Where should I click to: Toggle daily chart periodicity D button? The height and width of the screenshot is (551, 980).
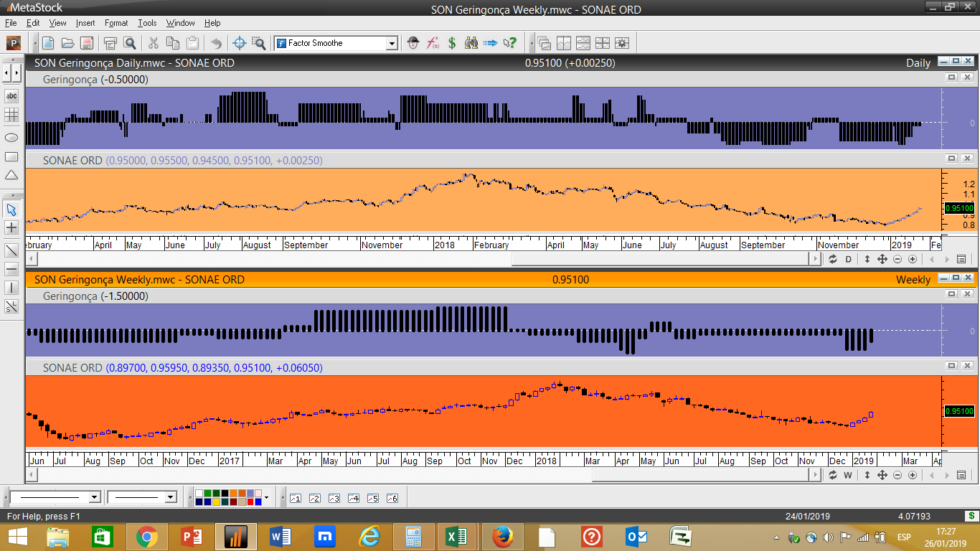[848, 259]
